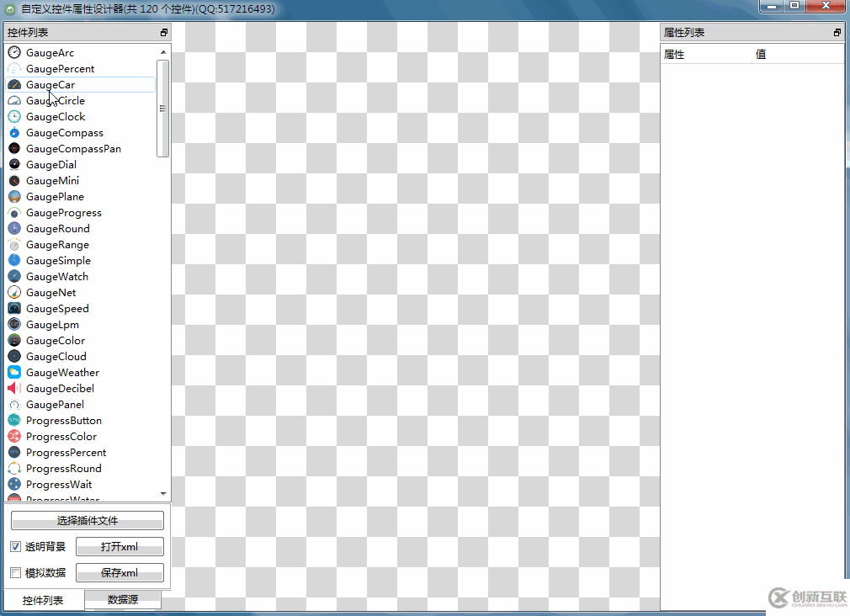Select the GaugeSpeed icon
The width and height of the screenshot is (850, 616).
[14, 309]
